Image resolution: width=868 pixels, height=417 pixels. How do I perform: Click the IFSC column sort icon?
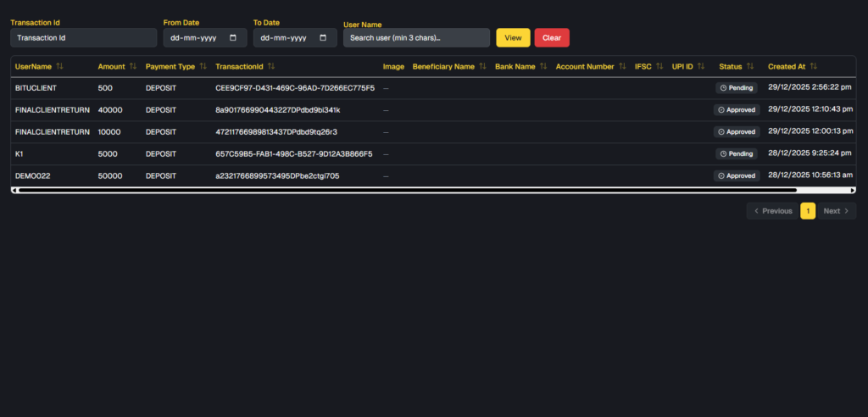(659, 66)
